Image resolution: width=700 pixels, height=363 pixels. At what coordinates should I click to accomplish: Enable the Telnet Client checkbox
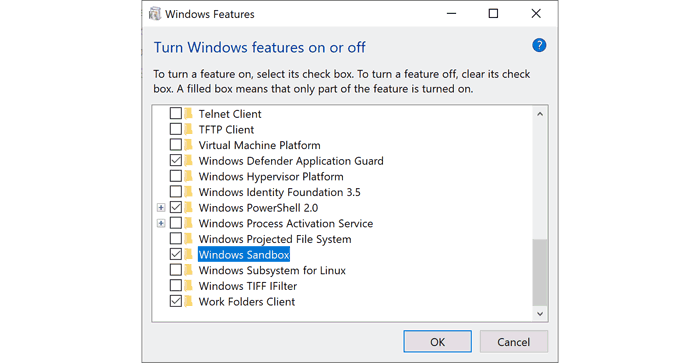(x=176, y=113)
